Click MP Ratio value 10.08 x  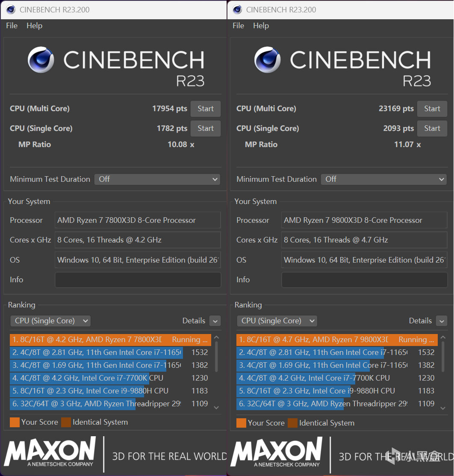point(181,145)
